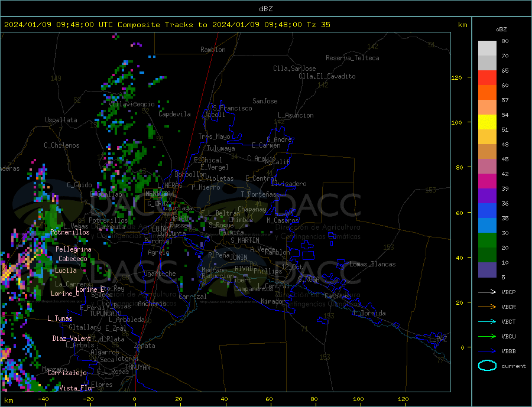Click the Clla.El_Cavadito place label
532x407 pixels.
327,76
